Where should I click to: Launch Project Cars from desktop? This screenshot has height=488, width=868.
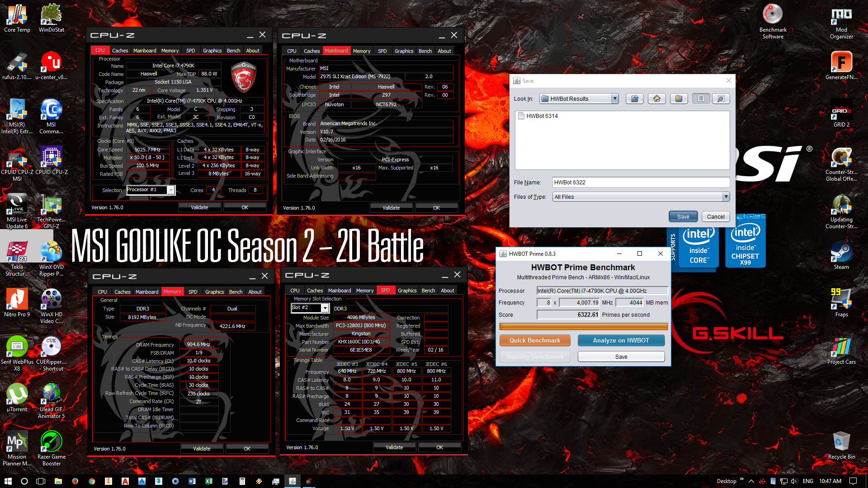(x=841, y=350)
